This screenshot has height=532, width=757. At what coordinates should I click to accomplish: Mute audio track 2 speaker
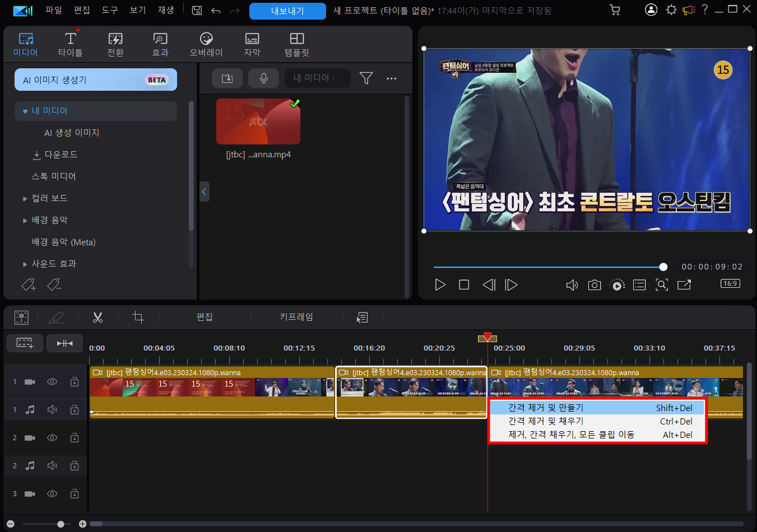[x=52, y=465]
